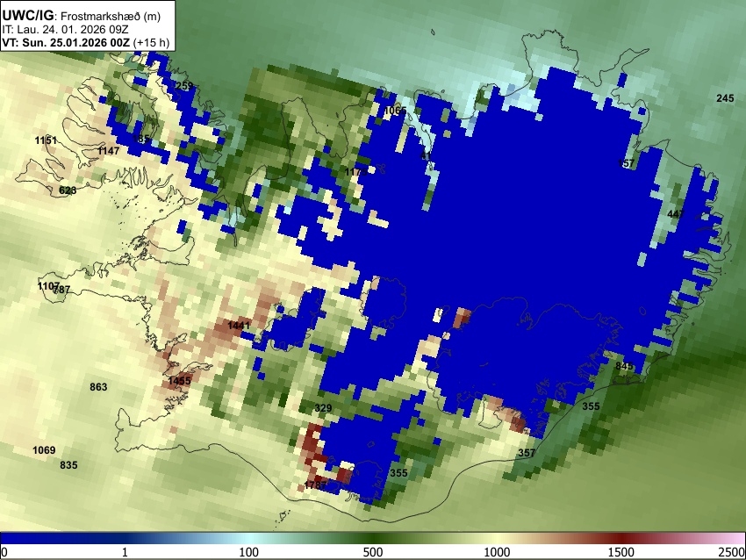
Task: Click the 623 value on the map
Action: [68, 190]
